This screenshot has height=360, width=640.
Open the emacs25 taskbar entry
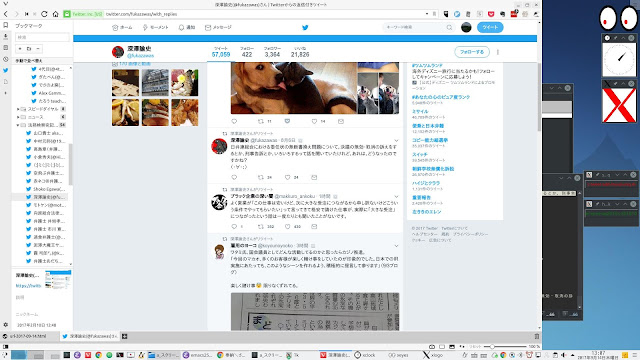(x=198, y=355)
